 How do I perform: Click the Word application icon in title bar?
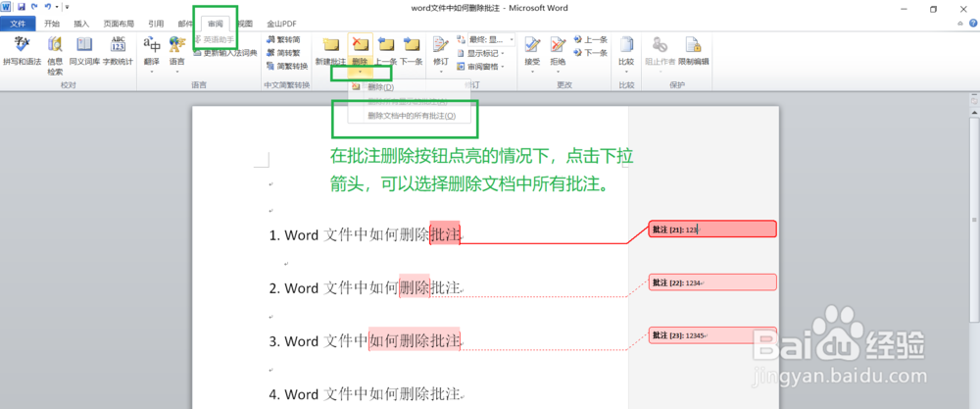[x=6, y=7]
